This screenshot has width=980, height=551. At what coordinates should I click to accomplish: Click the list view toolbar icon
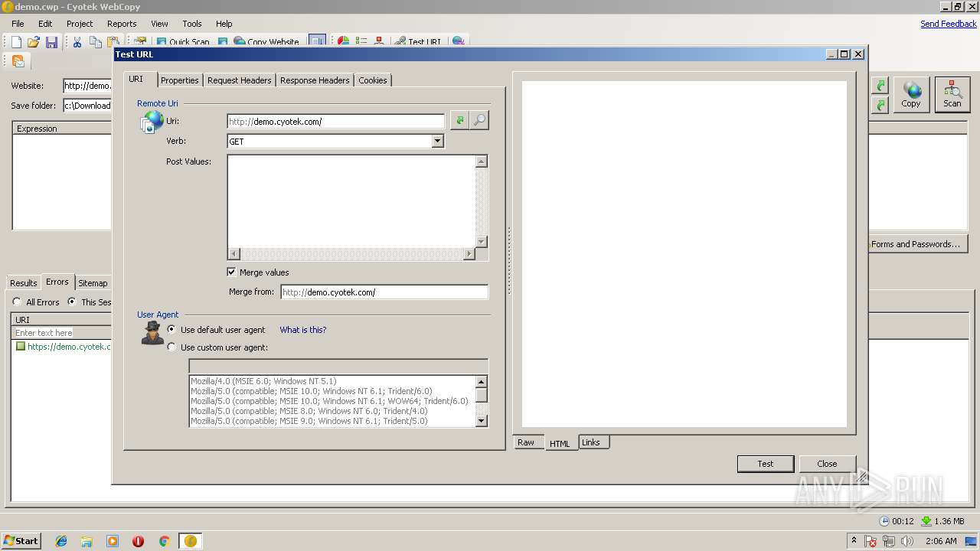[x=361, y=42]
